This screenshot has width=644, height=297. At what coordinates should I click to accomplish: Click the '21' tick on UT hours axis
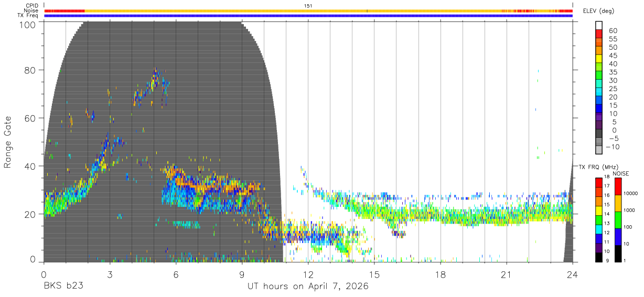tap(507, 274)
